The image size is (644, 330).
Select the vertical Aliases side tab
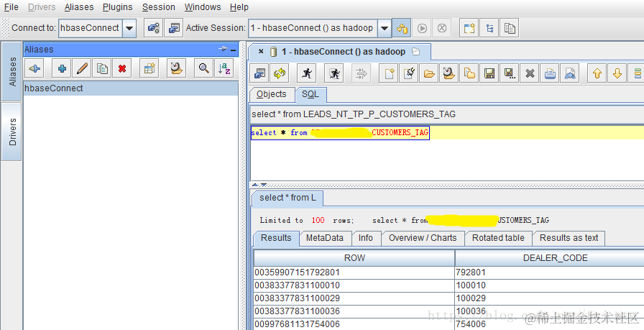pos(12,71)
